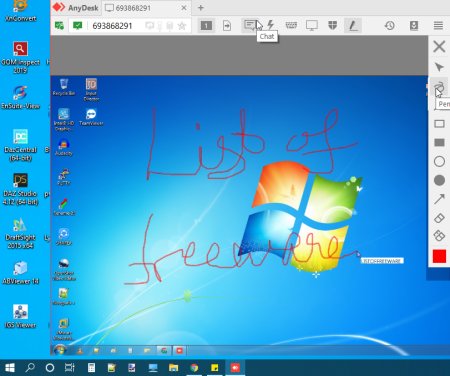Open the file transfer arrow icon
450x376 pixels.
click(227, 25)
